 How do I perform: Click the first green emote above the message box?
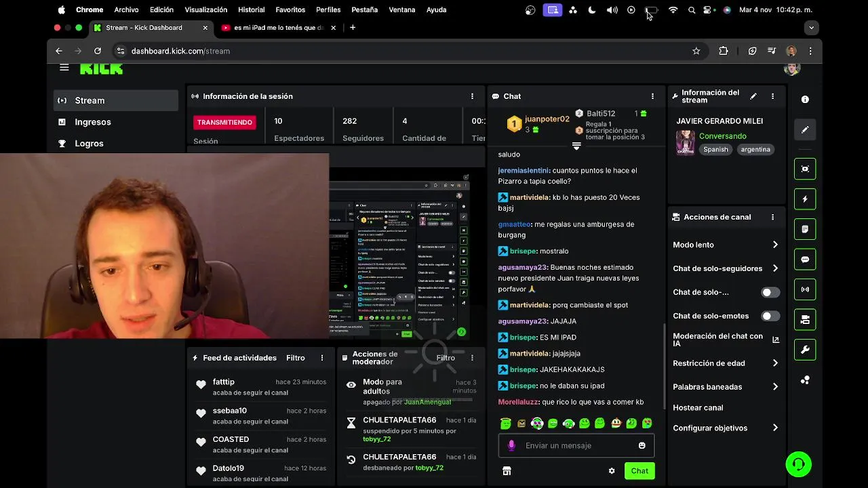click(506, 424)
